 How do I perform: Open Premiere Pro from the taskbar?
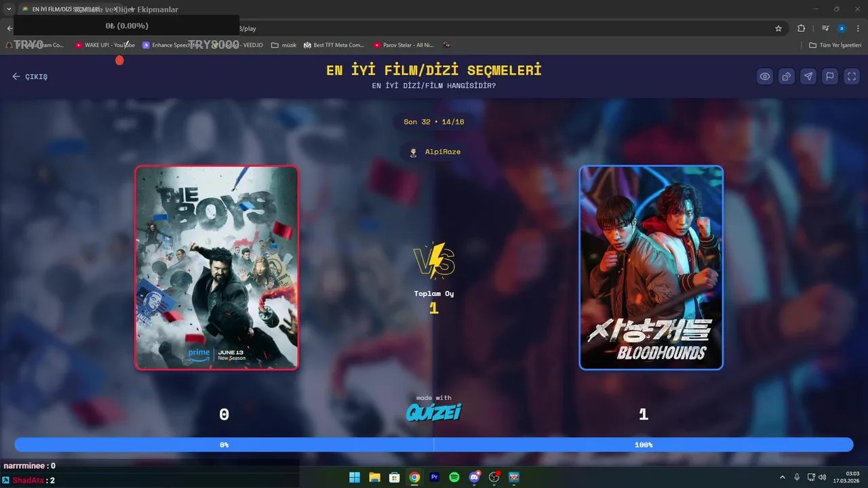tap(435, 477)
